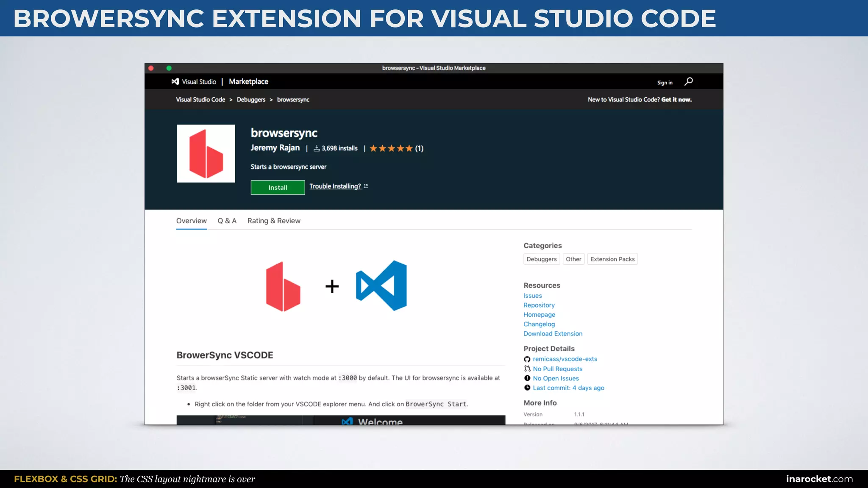Click the Visual Studio logo icon
Viewport: 868px width, 488px height.
coord(175,81)
